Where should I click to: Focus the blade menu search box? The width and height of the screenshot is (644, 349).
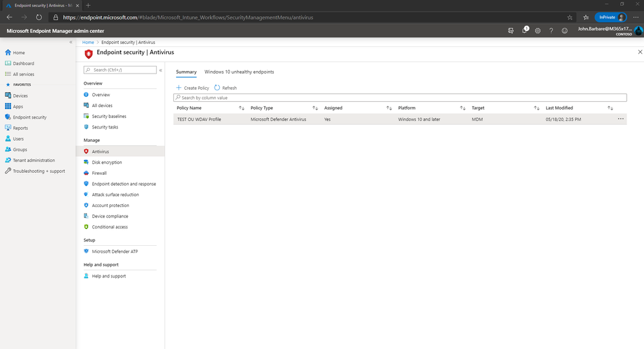click(120, 70)
